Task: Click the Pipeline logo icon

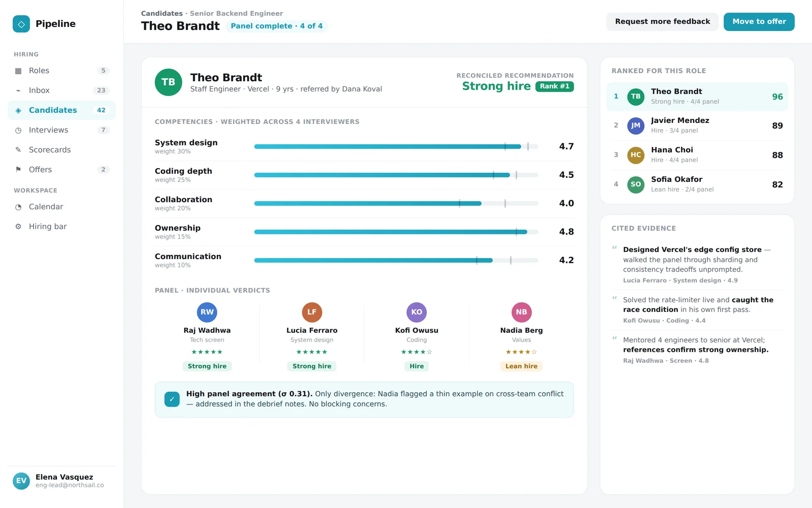Action: coord(21,24)
